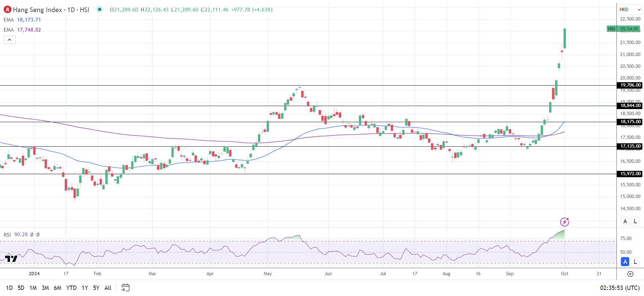Click the +977.78 (+4.63%) change value

click(x=252, y=10)
